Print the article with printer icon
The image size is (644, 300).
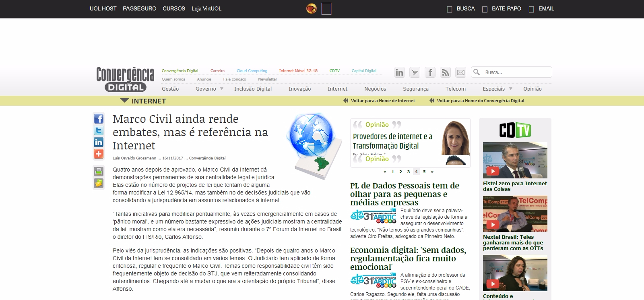pos(99,171)
